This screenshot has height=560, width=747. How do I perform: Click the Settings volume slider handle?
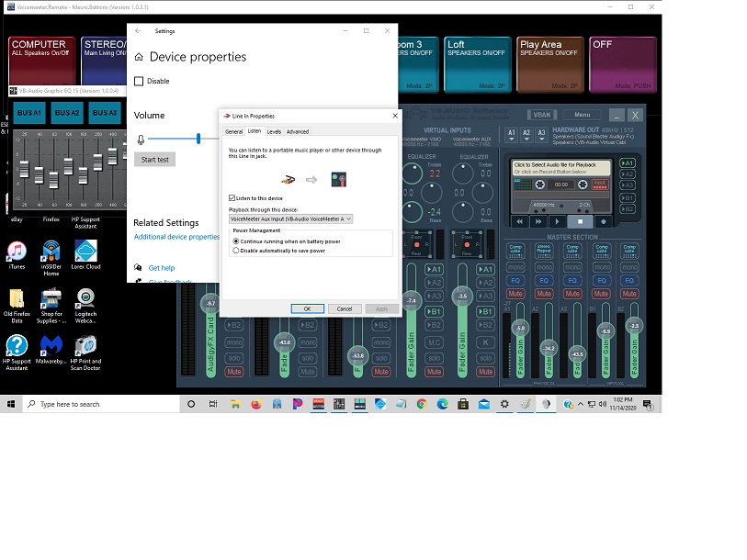198,139
